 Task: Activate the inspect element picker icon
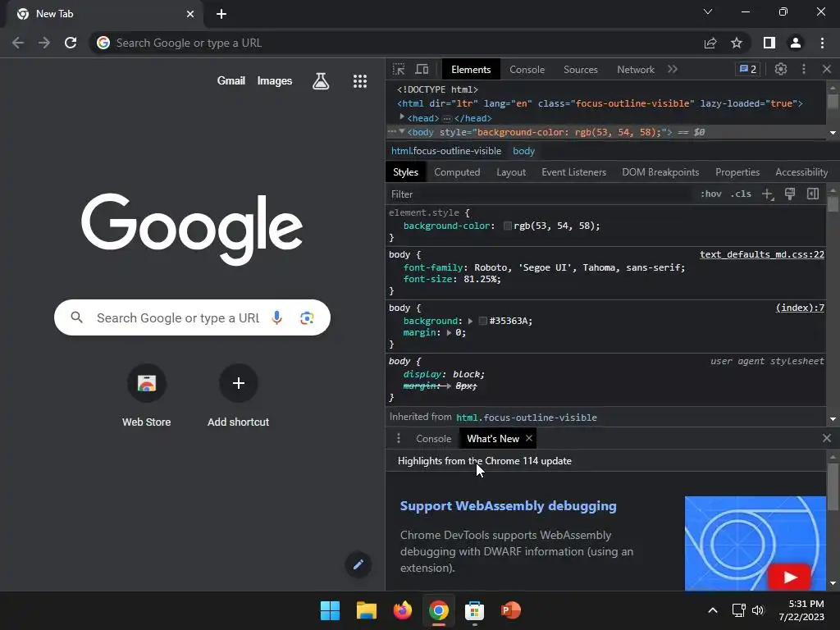coord(399,69)
